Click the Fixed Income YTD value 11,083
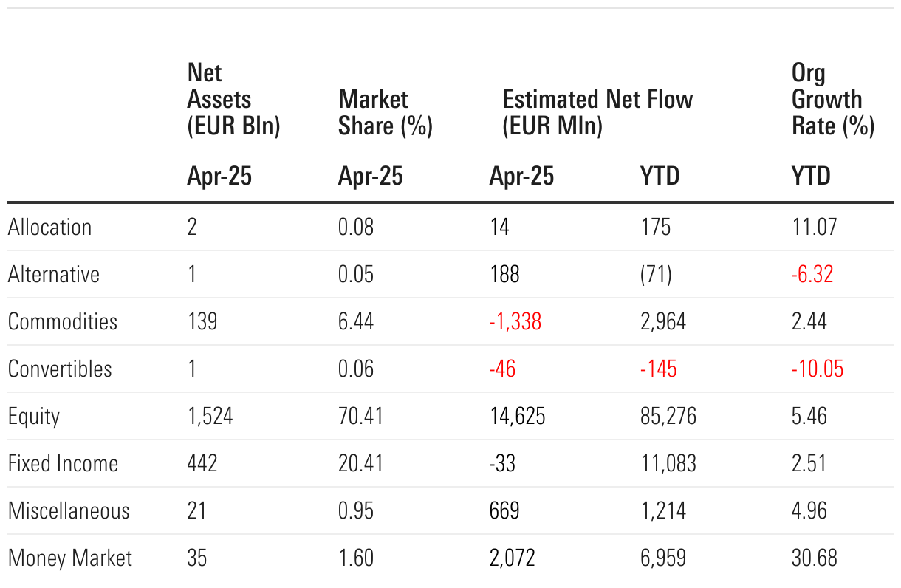Viewport: 901px width, 588px height. [668, 463]
